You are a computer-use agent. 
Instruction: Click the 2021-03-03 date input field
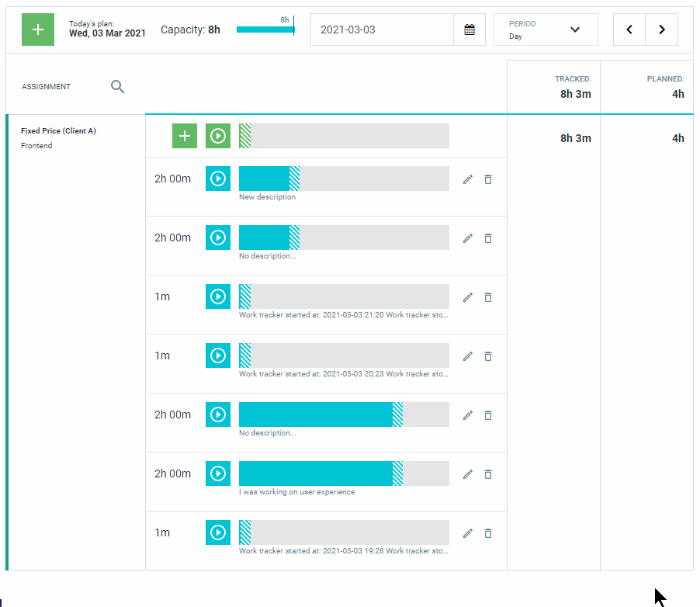pyautogui.click(x=382, y=29)
